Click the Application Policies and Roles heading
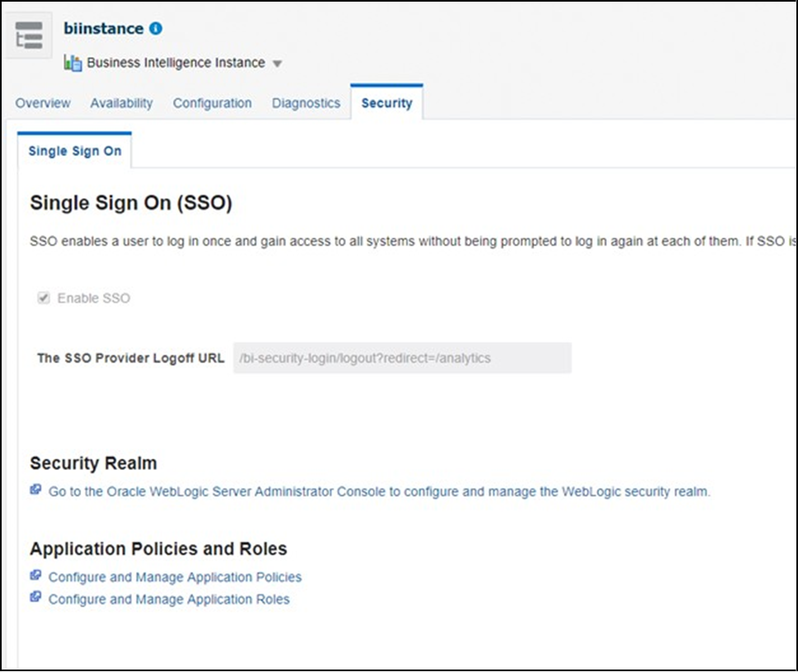798x672 pixels. pos(159,549)
